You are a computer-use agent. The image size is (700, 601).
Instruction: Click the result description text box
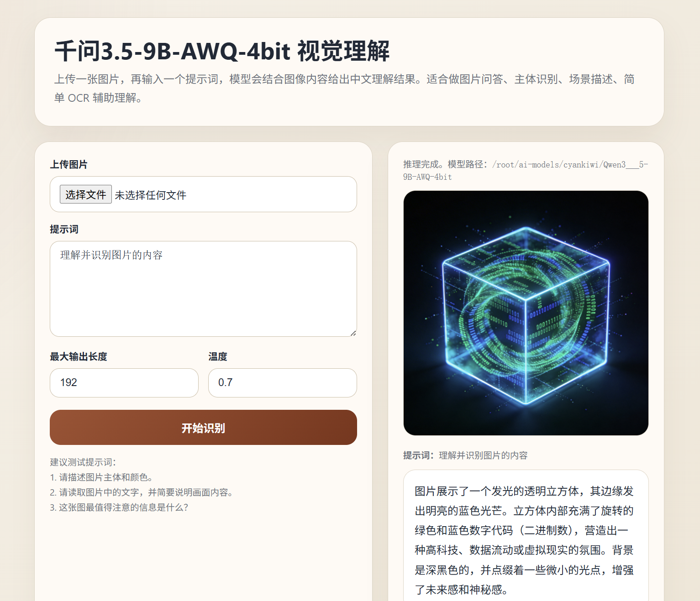(x=526, y=536)
